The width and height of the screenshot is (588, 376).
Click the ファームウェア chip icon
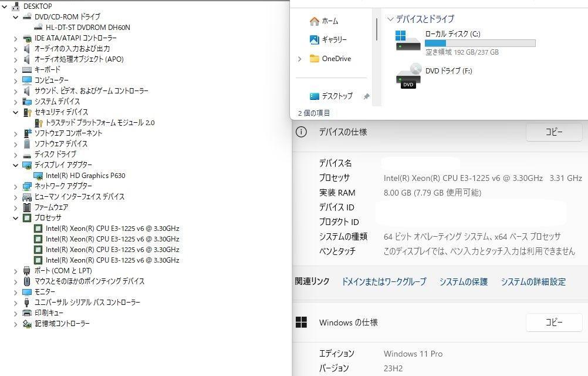tap(27, 207)
